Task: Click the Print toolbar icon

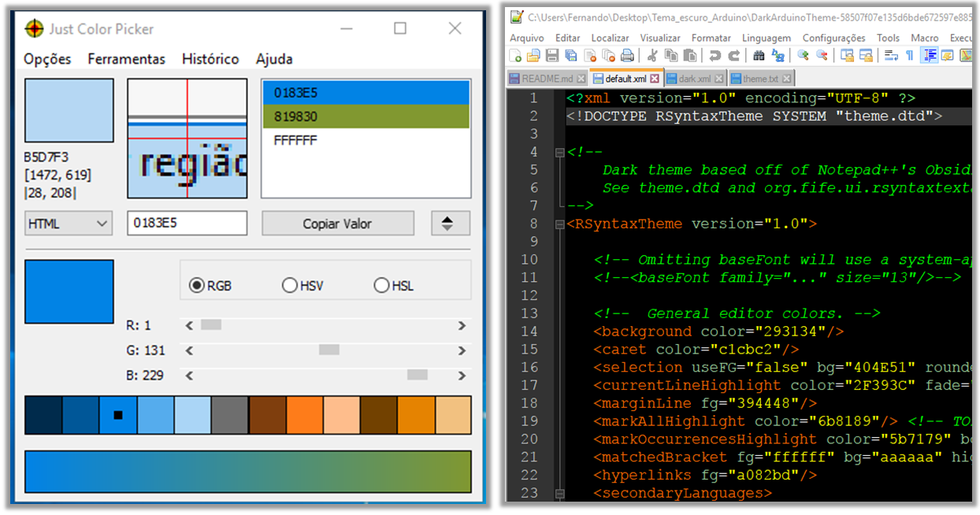Action: coord(627,55)
